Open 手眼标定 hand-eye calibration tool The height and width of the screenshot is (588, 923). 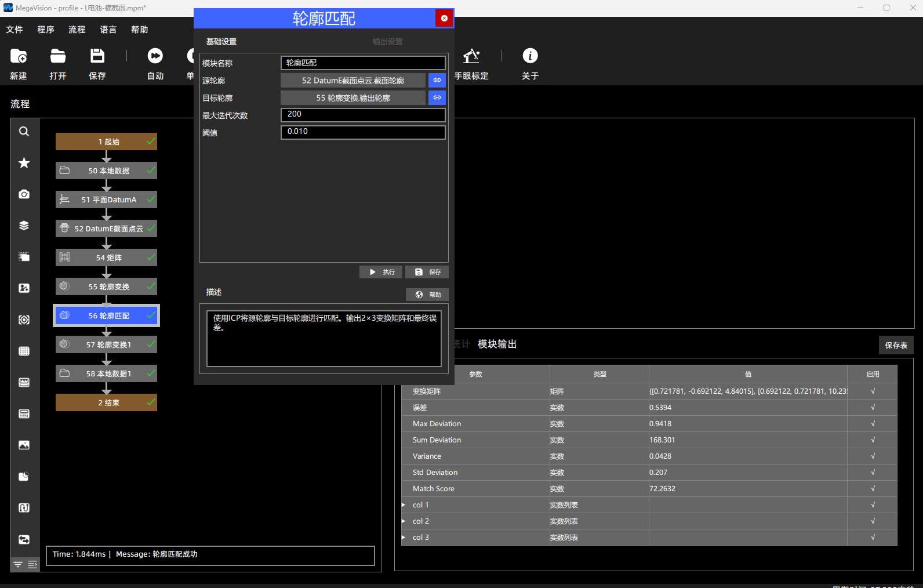tap(471, 64)
